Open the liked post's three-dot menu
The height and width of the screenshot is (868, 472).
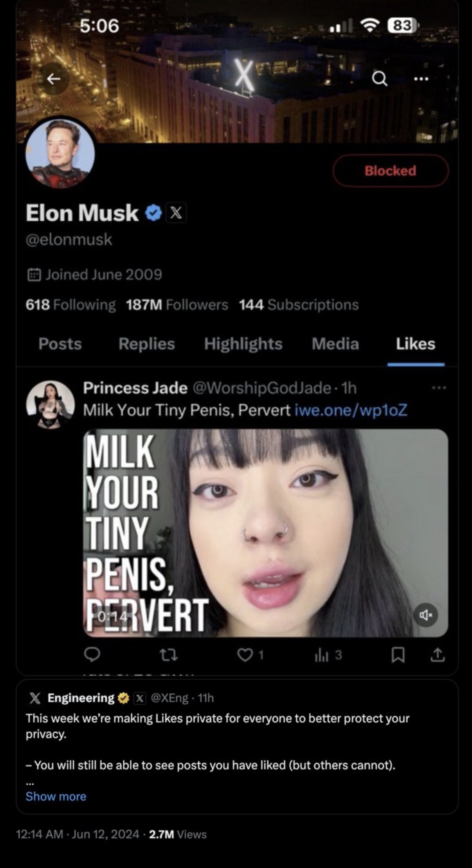tap(439, 388)
